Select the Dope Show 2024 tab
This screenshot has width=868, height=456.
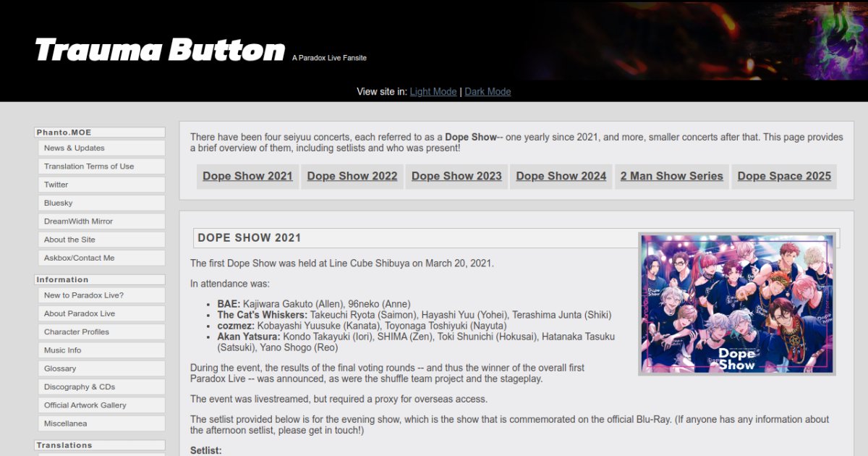(x=561, y=176)
